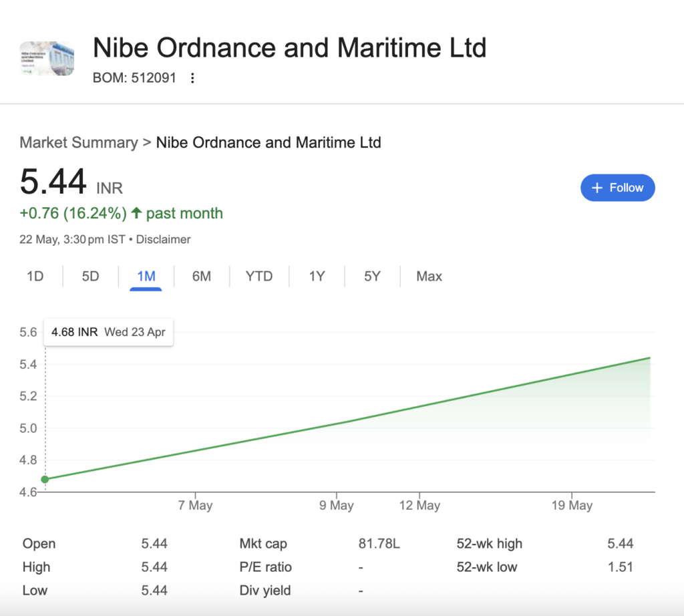
Task: Click the 19 May axis label
Action: pyautogui.click(x=572, y=505)
